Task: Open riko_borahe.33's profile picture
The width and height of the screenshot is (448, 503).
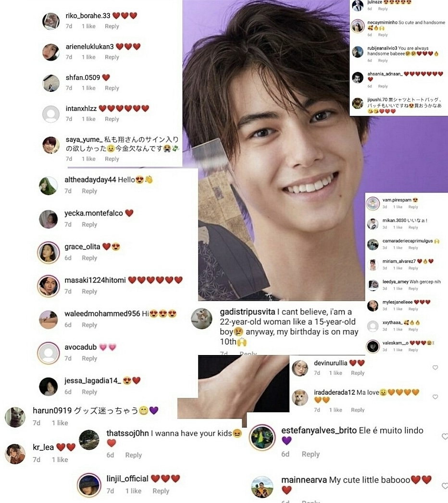Action: click(x=51, y=21)
